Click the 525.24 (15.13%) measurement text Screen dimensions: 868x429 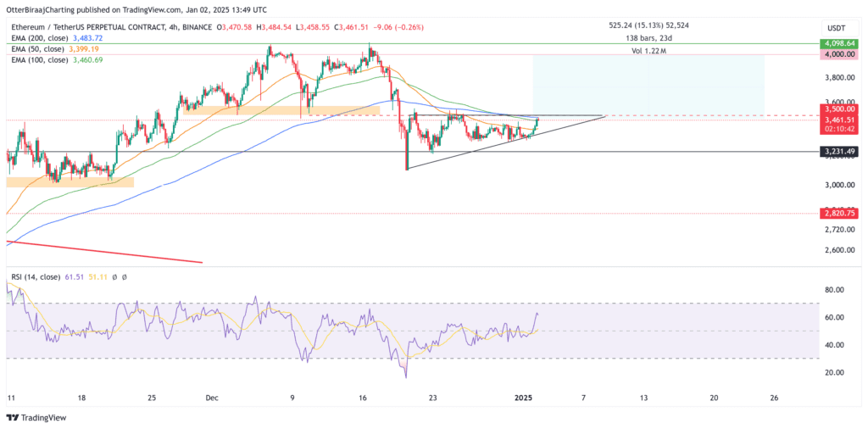648,25
